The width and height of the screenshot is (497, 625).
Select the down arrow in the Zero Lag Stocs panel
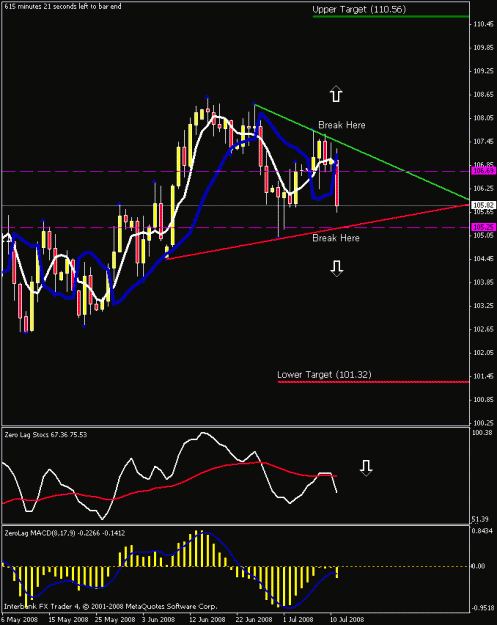click(366, 468)
